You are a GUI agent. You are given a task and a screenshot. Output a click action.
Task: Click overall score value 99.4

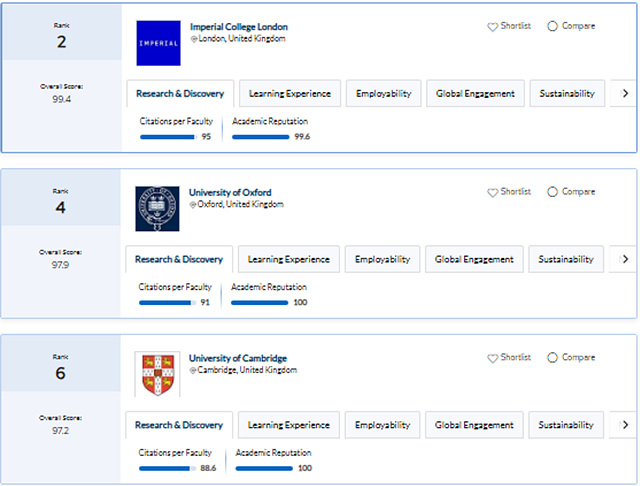pos(61,99)
